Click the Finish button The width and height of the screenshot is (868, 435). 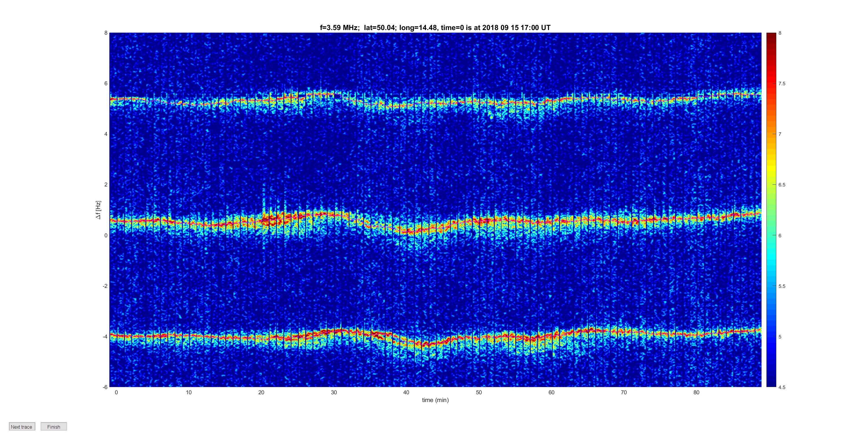[54, 427]
